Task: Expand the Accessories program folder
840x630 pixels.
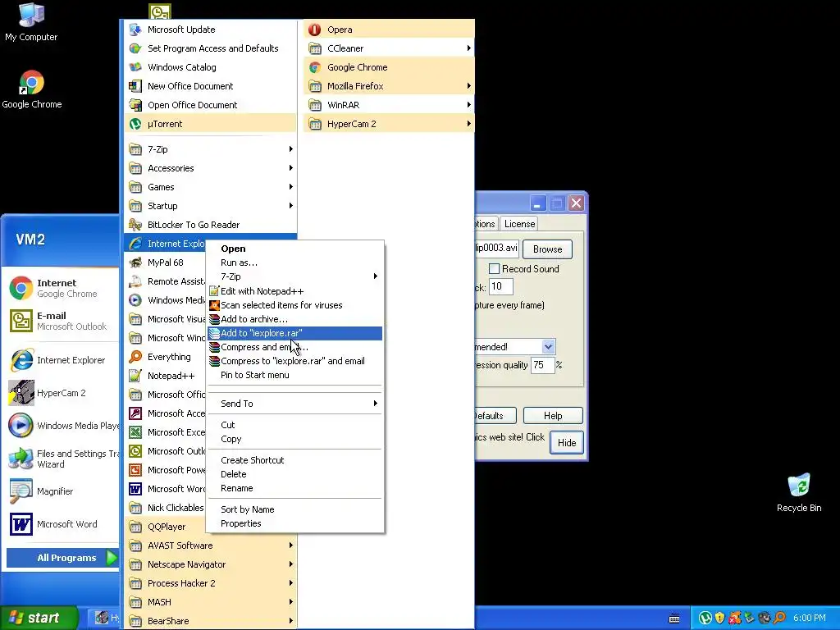Action: (210, 168)
